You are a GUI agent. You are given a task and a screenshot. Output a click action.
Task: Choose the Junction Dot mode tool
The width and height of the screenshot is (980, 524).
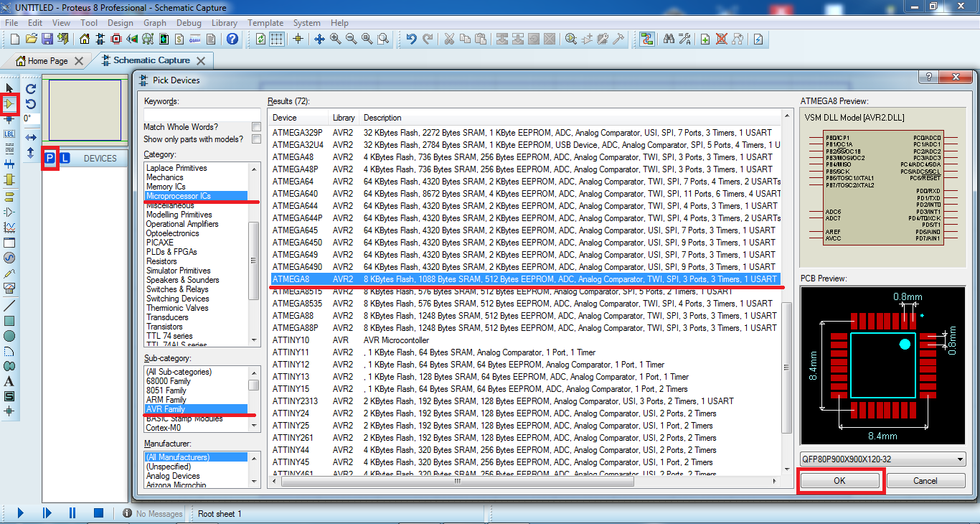[9, 119]
